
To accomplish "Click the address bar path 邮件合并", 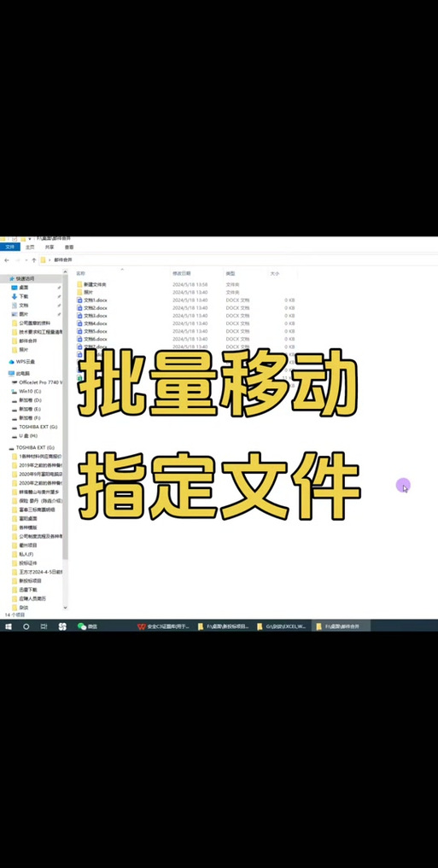I will point(66,259).
